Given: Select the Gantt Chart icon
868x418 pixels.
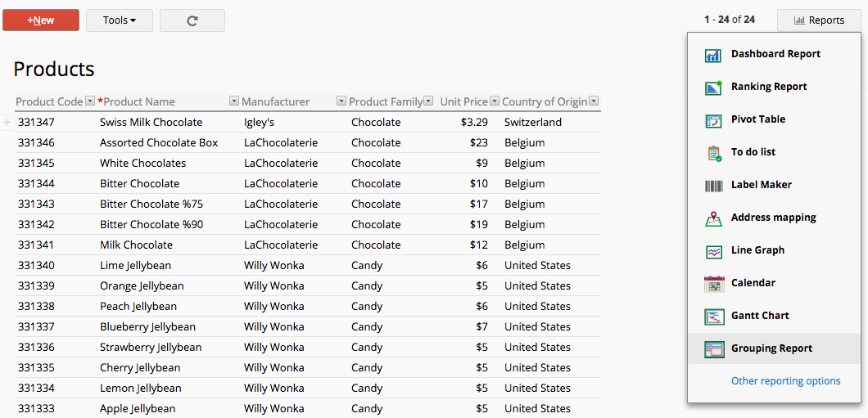Looking at the screenshot, I should click(x=713, y=317).
